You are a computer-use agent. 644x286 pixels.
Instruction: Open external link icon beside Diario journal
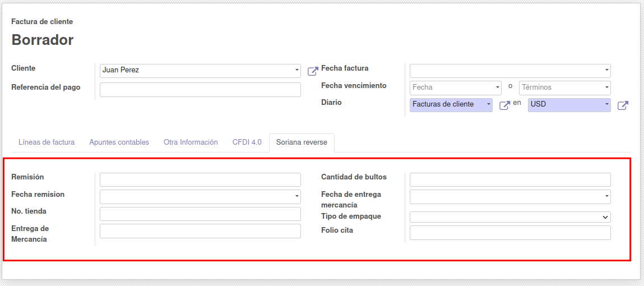(x=504, y=105)
